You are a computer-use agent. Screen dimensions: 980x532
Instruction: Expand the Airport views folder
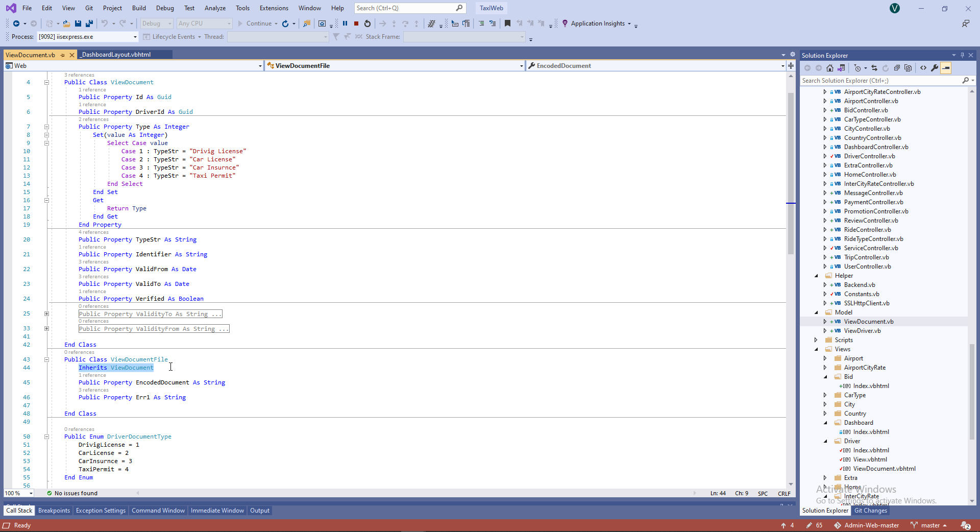pyautogui.click(x=825, y=358)
